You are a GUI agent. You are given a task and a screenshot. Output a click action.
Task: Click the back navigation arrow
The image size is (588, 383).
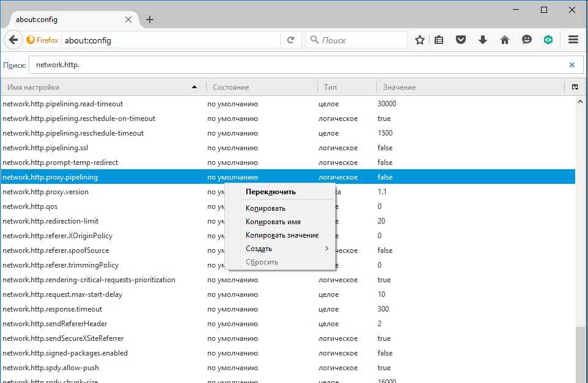(14, 40)
